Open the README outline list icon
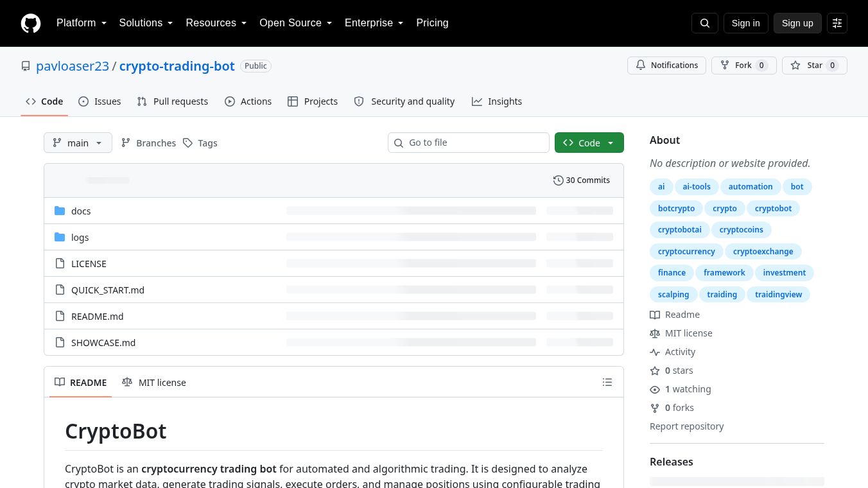This screenshot has height=488, width=868. pyautogui.click(x=607, y=382)
